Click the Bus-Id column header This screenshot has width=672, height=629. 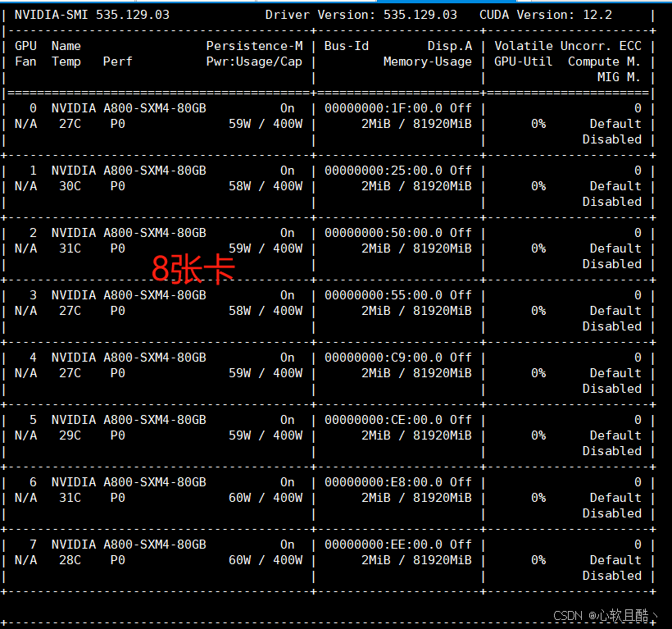click(x=347, y=46)
